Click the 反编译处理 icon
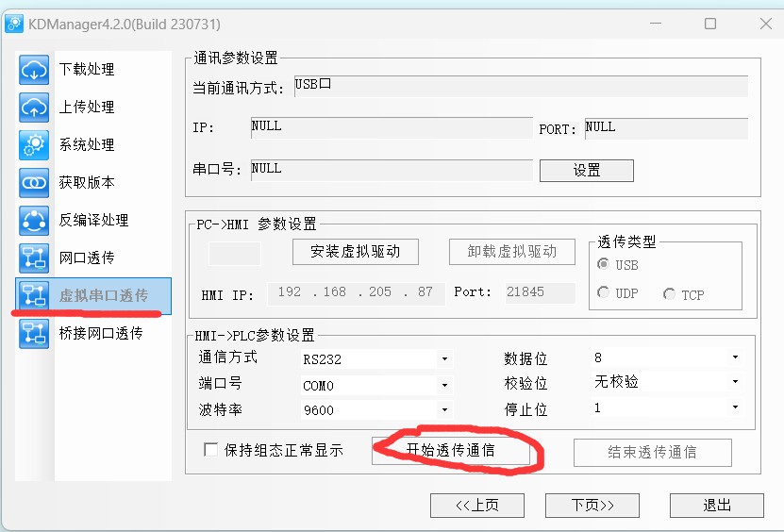Image resolution: width=784 pixels, height=532 pixels. pos(34,221)
